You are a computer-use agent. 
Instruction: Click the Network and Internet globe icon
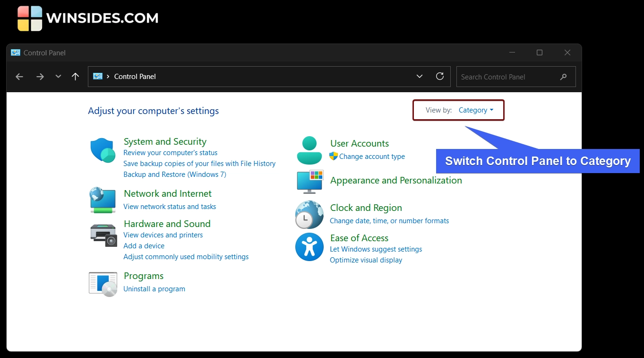pyautogui.click(x=103, y=200)
